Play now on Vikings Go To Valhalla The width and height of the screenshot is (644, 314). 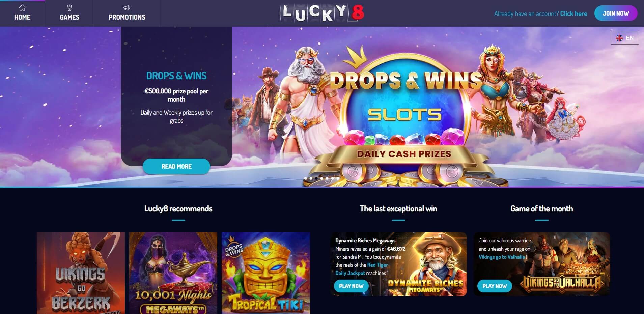coord(495,286)
